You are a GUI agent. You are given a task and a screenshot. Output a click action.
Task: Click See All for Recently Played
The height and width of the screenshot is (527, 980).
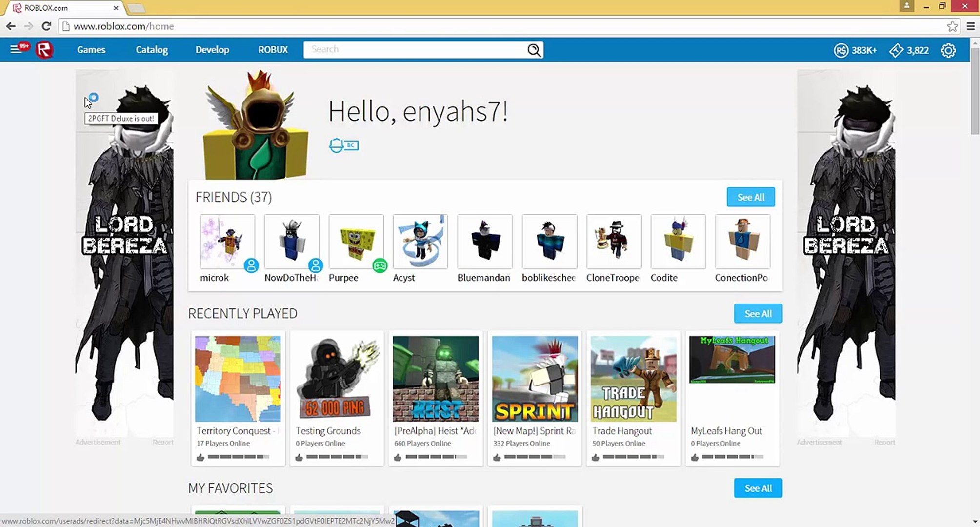coord(758,314)
